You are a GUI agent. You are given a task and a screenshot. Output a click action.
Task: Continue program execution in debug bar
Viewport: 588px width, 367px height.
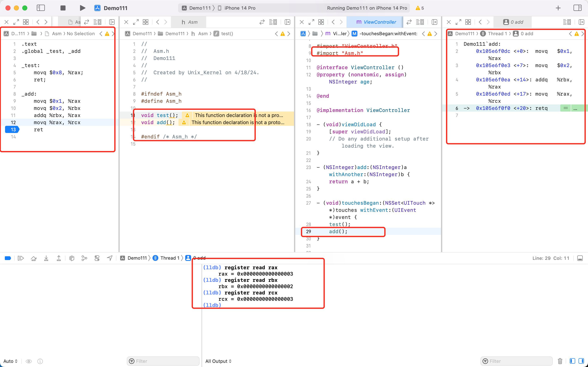pos(21,258)
